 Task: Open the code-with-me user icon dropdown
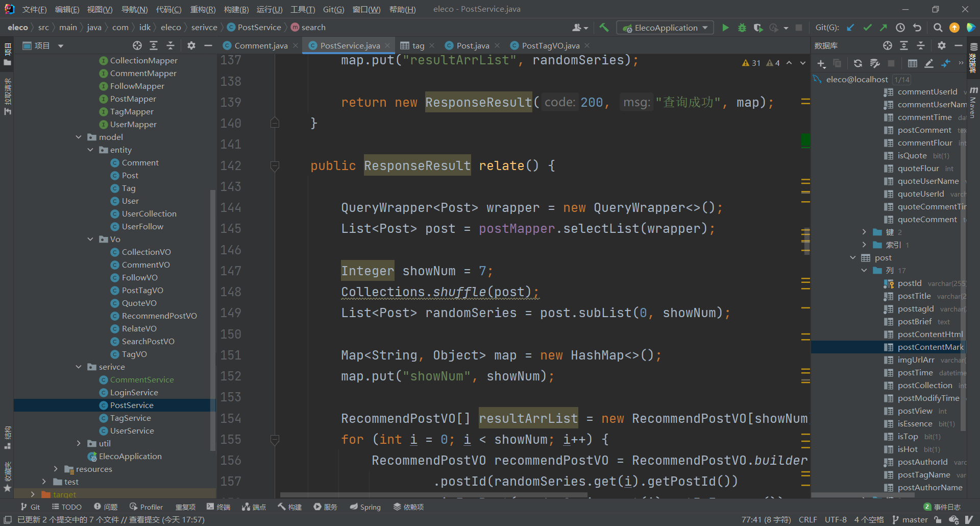click(x=580, y=28)
